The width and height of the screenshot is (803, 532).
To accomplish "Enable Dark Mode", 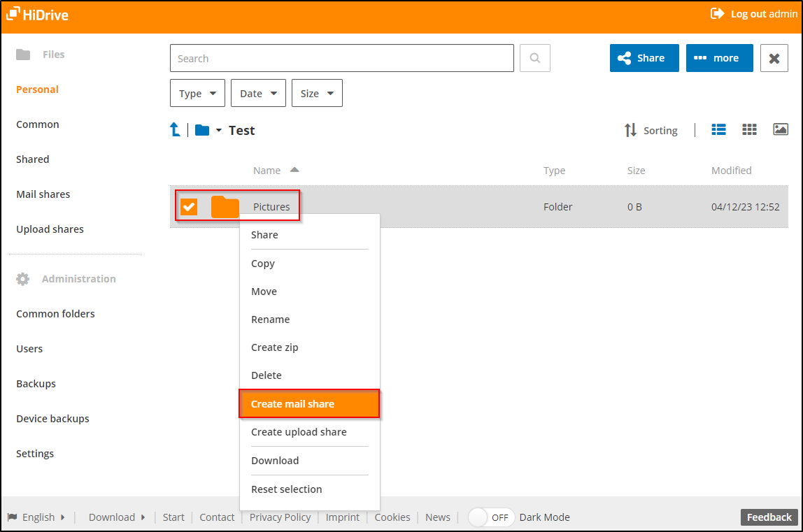I will point(490,517).
